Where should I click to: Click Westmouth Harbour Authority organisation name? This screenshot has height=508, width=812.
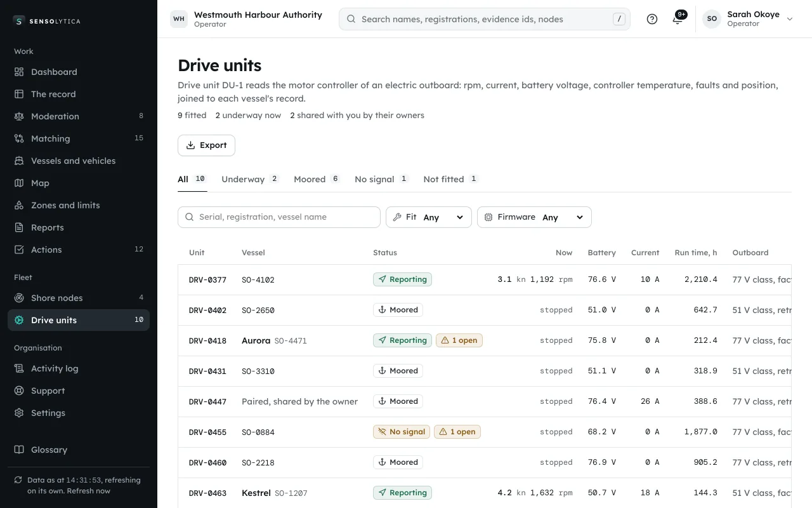pyautogui.click(x=258, y=15)
